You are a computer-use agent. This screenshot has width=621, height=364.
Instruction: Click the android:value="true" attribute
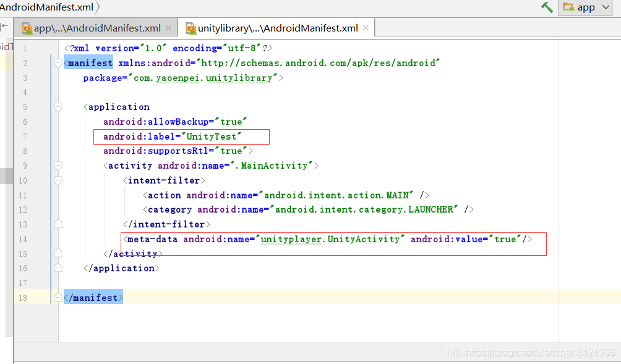(x=466, y=239)
